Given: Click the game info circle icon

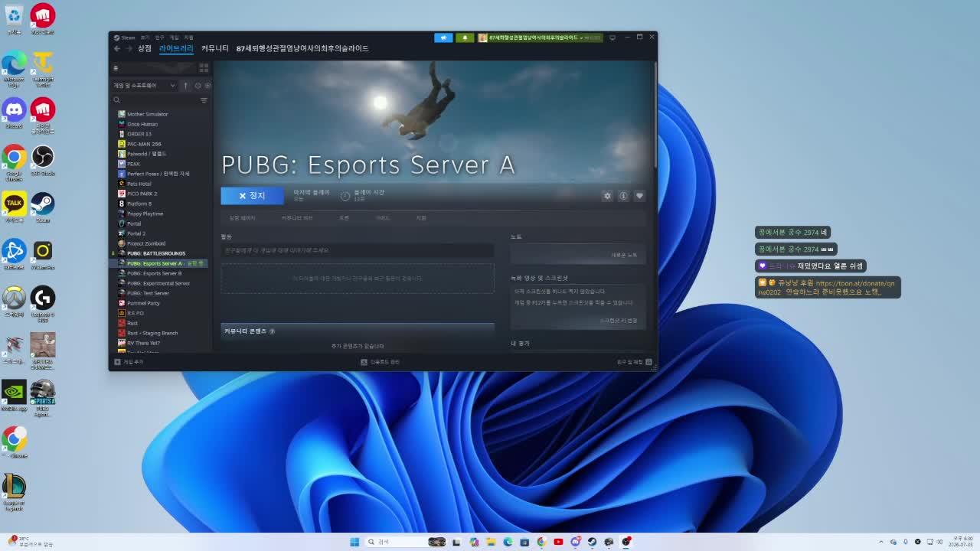Looking at the screenshot, I should pyautogui.click(x=623, y=196).
